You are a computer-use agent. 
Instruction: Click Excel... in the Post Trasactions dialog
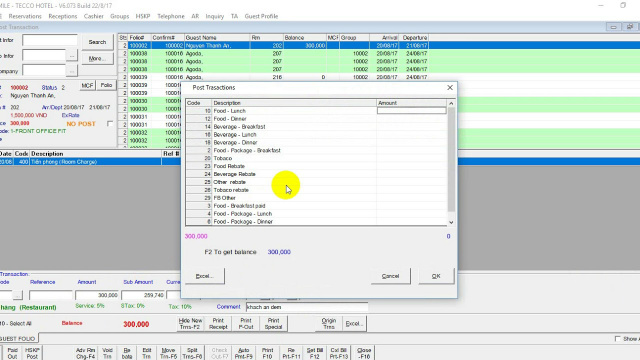pos(204,276)
